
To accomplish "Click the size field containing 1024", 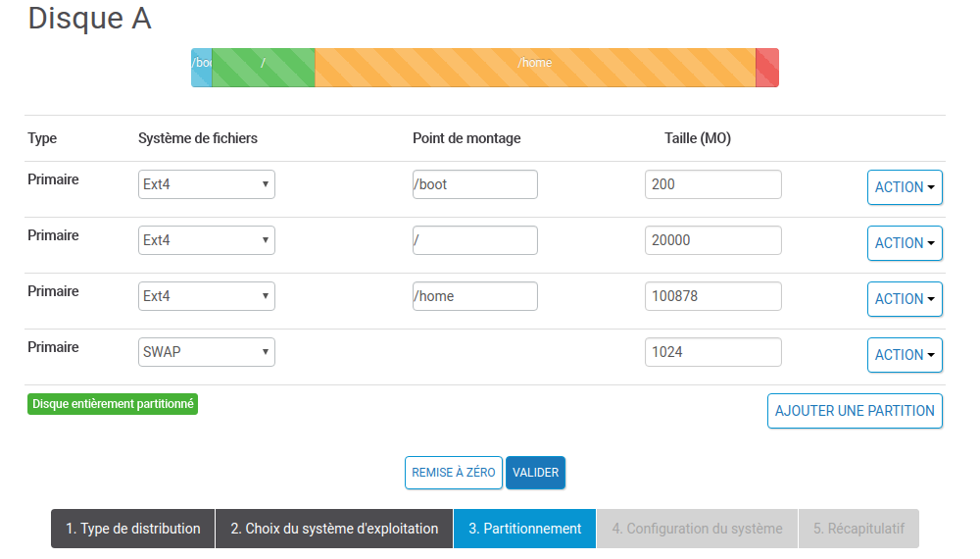I will pos(712,352).
